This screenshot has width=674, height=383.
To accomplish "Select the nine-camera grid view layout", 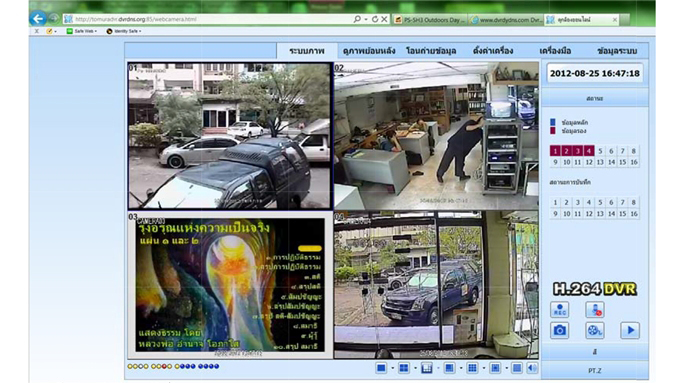I will coord(472,368).
